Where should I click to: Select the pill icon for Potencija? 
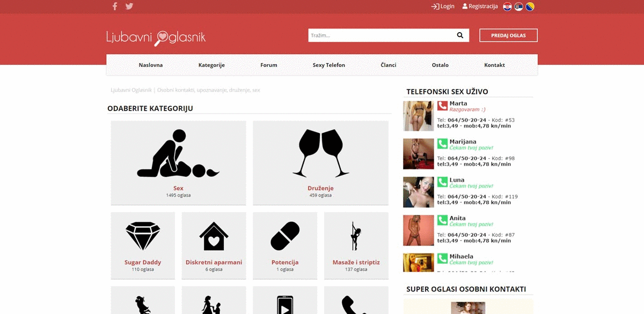(x=285, y=235)
